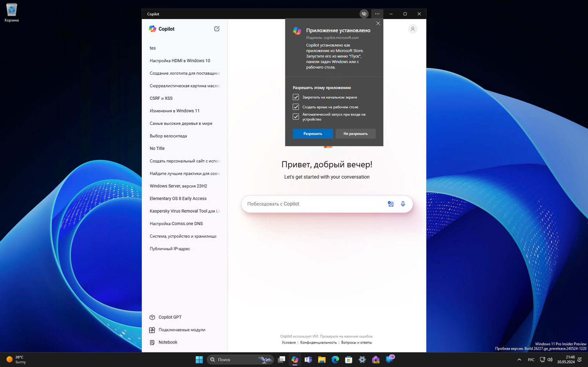Viewport: 588px width, 367px height.
Task: Click the Copilot logo in the install popup
Action: coord(297,31)
